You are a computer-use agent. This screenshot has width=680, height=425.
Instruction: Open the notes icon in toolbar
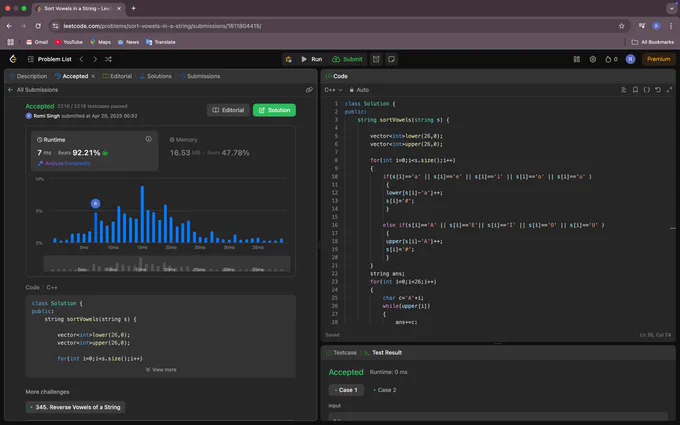point(391,59)
